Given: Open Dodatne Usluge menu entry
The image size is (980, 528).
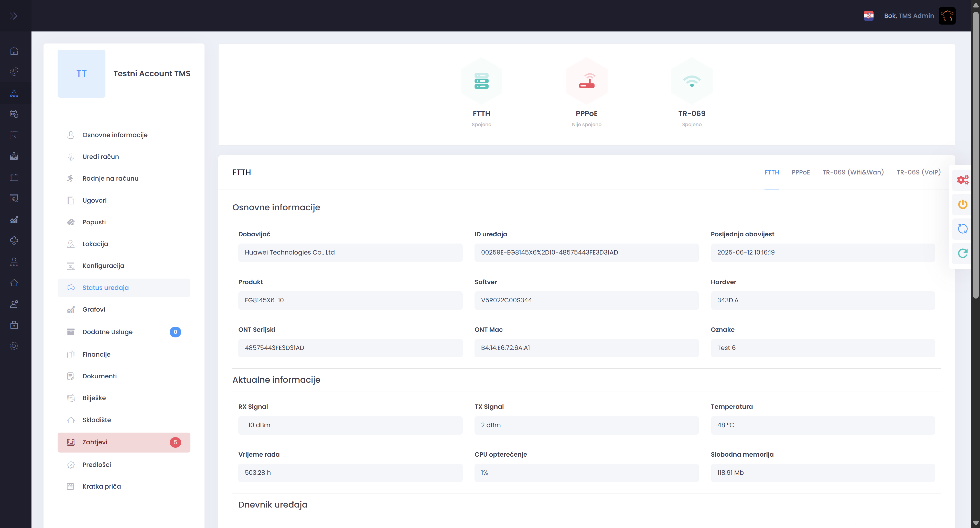Looking at the screenshot, I should click(107, 332).
